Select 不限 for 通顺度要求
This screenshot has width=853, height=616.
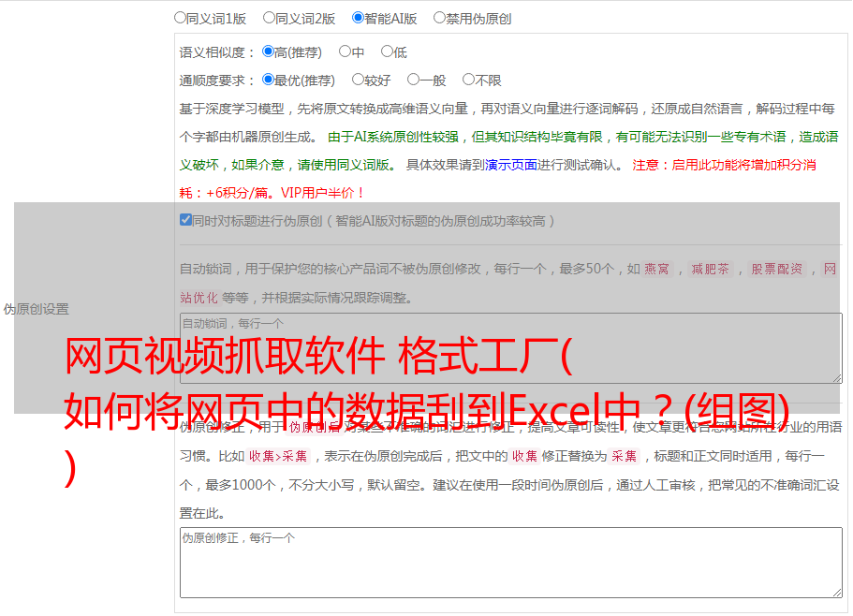[x=468, y=80]
